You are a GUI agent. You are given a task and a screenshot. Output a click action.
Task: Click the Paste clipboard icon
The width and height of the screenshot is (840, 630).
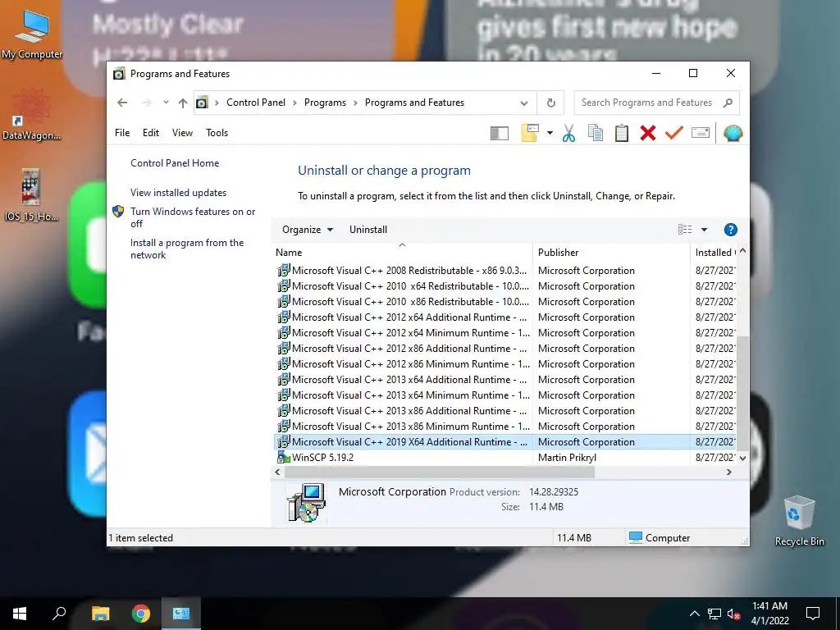point(622,133)
